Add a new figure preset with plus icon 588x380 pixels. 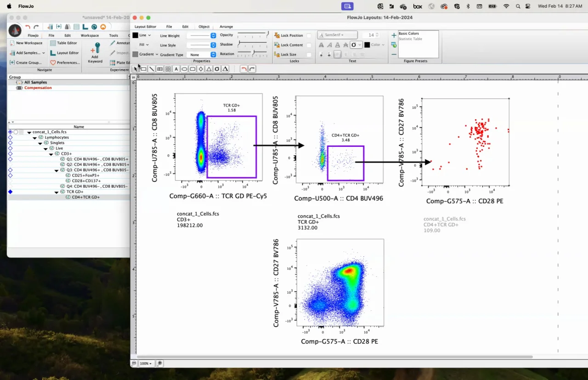tap(394, 35)
